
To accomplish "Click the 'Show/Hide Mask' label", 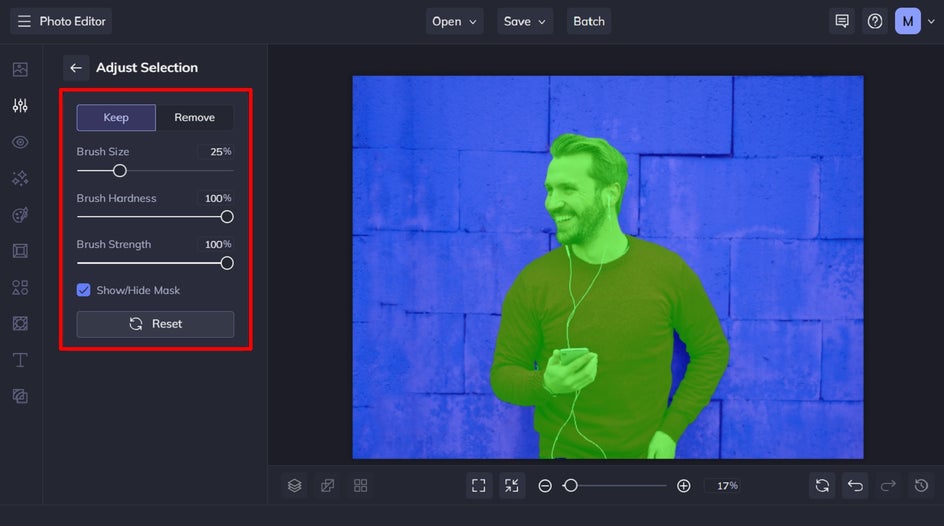I will tap(138, 290).
